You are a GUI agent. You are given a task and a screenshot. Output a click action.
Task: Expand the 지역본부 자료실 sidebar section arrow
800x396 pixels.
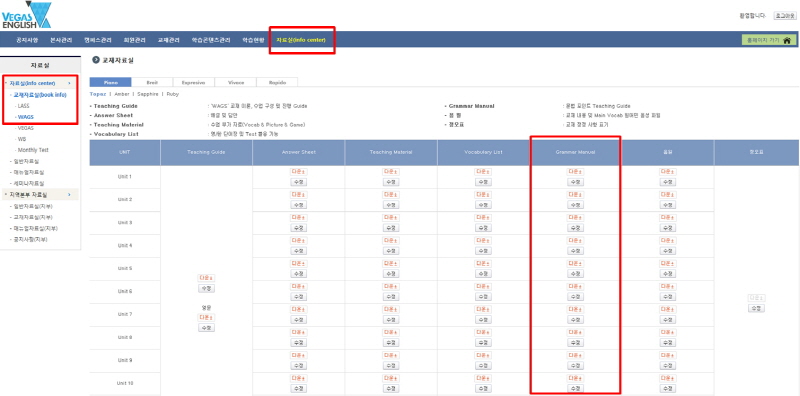[x=69, y=194]
